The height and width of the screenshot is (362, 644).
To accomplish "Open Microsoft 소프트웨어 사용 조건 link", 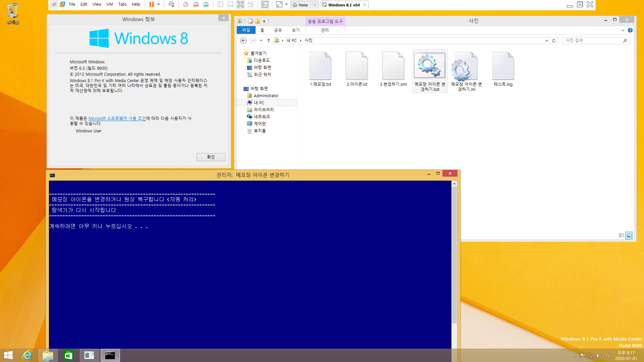I will pyautogui.click(x=117, y=118).
